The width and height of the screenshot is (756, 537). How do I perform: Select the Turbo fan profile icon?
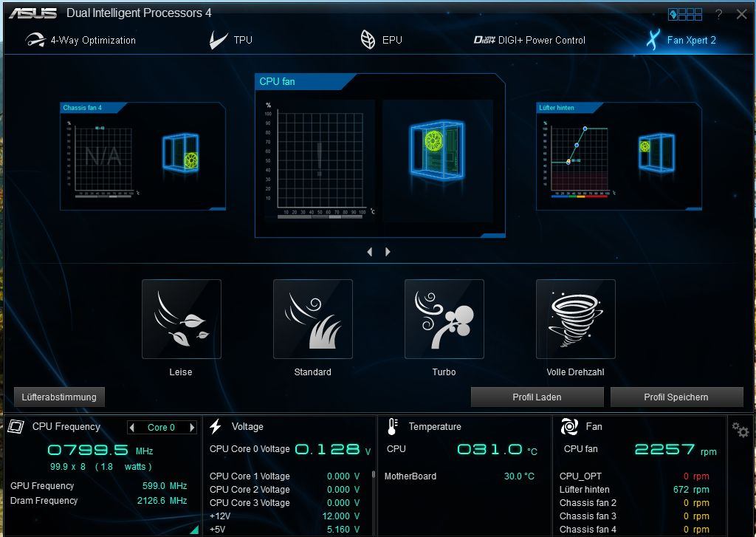coord(444,319)
